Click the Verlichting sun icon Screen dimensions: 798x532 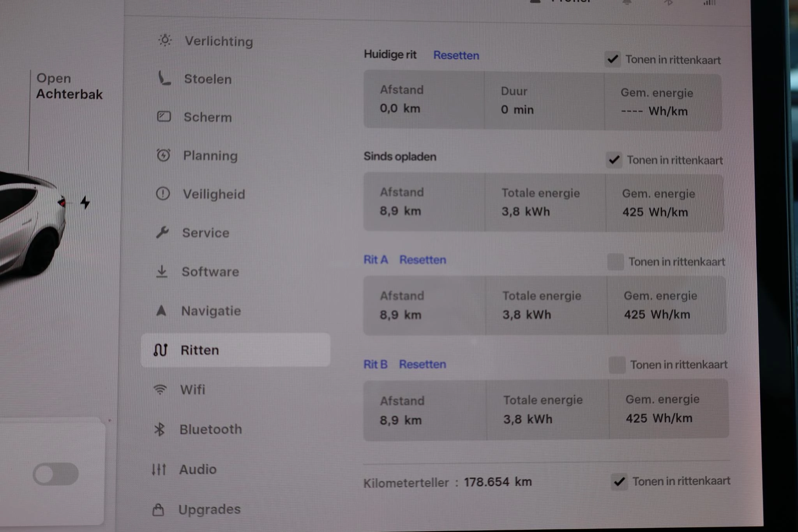pyautogui.click(x=165, y=40)
